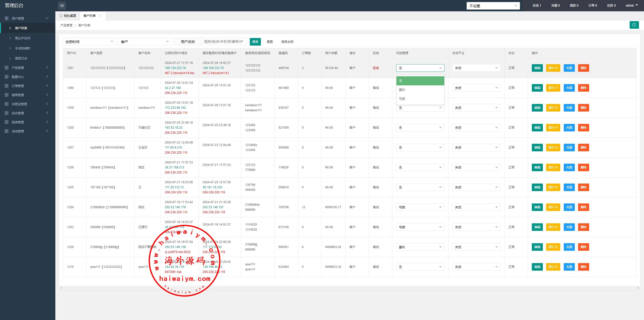Viewport: 644px width, 320px height.
Task: Open 禁止IP访问 in the sidebar
Action: [22, 38]
